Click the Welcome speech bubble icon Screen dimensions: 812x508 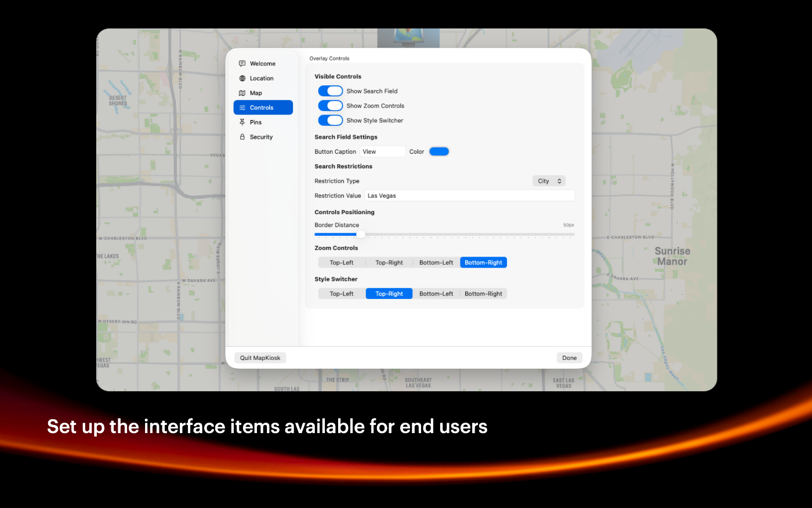pyautogui.click(x=242, y=64)
